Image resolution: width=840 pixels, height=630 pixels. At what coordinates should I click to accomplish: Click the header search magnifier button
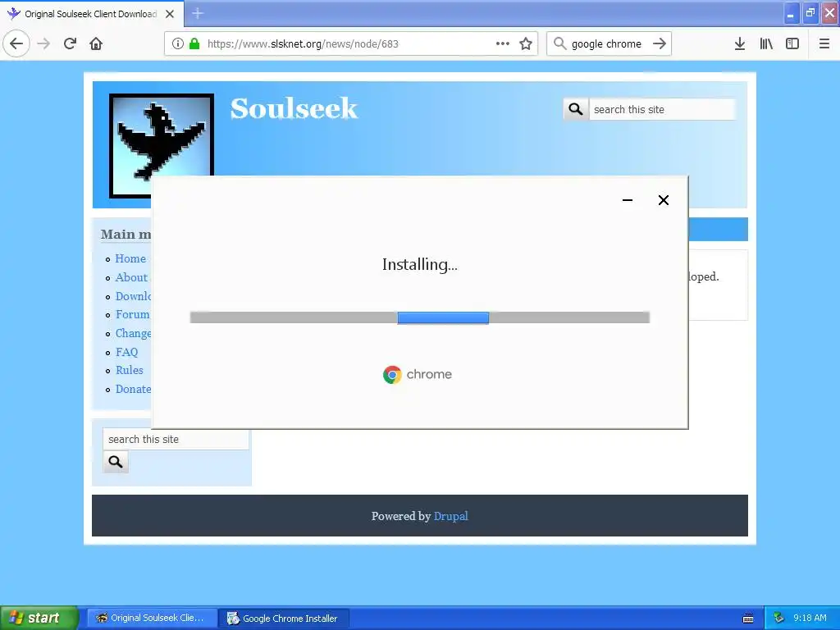pyautogui.click(x=576, y=109)
